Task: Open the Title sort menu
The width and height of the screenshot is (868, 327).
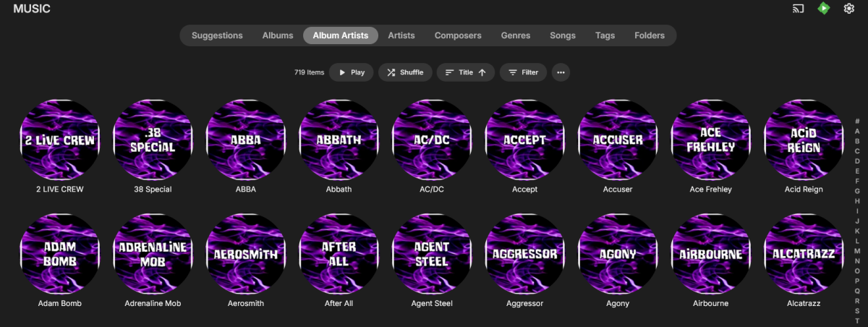Action: [466, 72]
